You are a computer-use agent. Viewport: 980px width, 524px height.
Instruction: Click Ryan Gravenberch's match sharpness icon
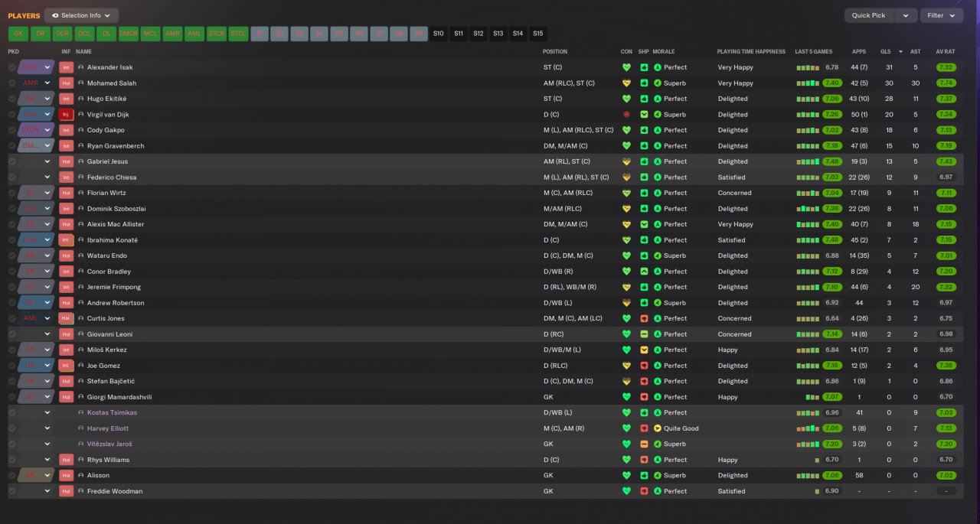tap(644, 146)
